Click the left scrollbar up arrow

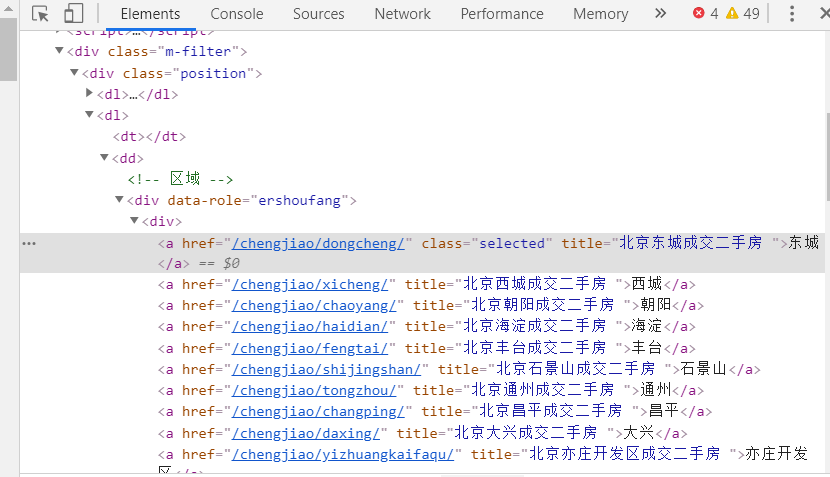[x=8, y=8]
